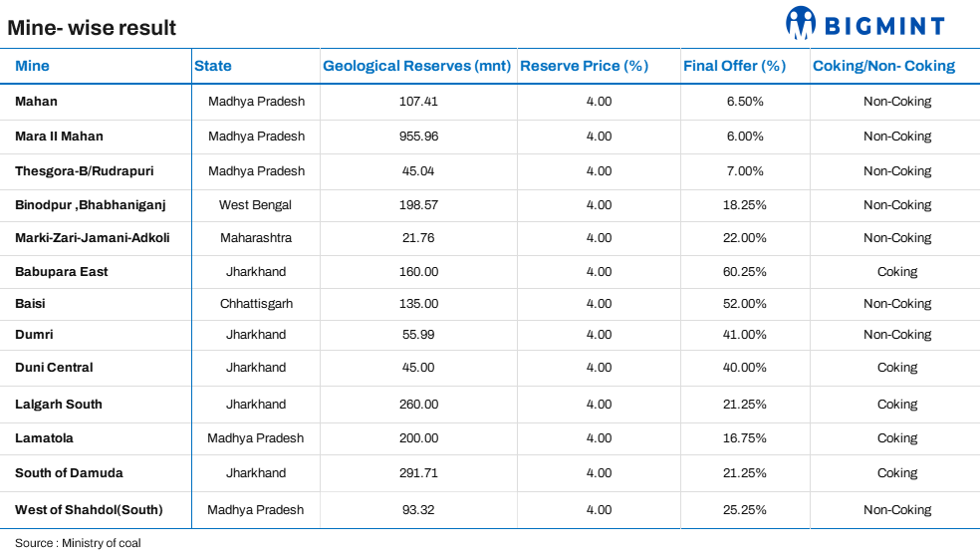
Task: Select the State column header
Action: pyautogui.click(x=213, y=66)
